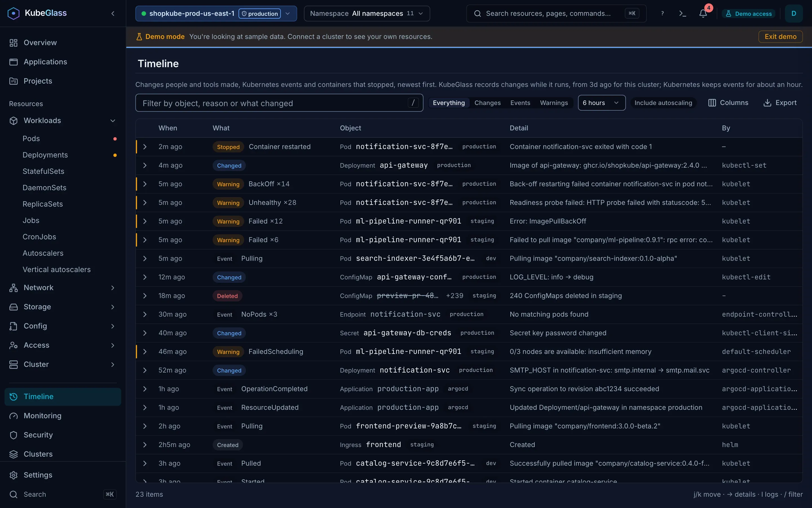
Task: Click the api-gateway-db-creds secret
Action: coord(407,333)
